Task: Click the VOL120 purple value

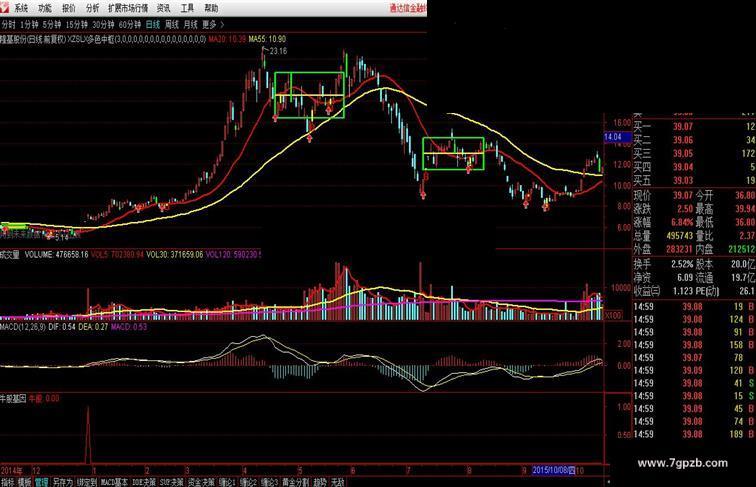Action: (x=233, y=254)
